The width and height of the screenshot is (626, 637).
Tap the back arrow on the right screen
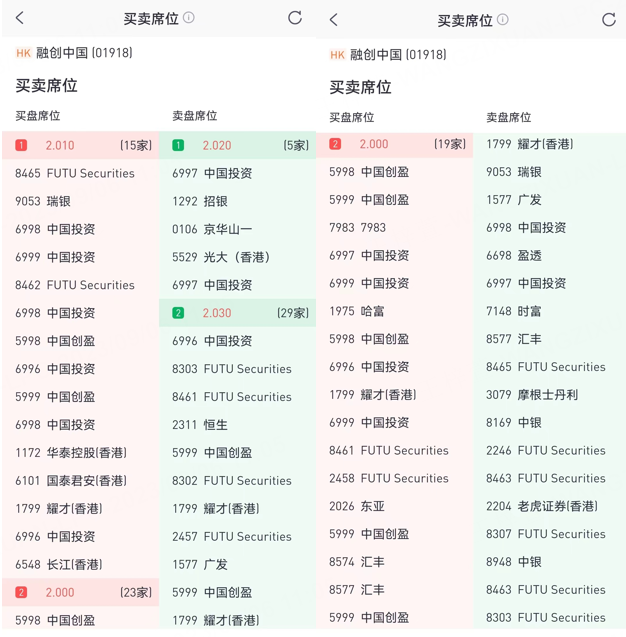coord(334,20)
